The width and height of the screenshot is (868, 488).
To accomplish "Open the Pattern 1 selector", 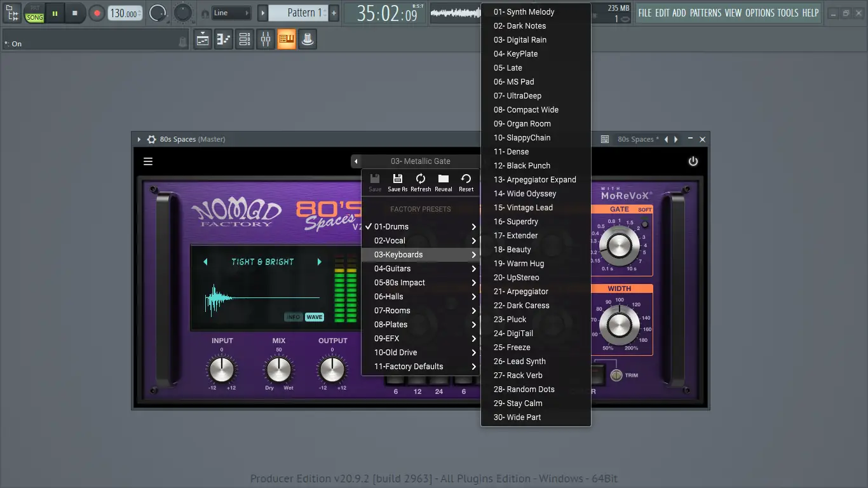I will 298,13.
